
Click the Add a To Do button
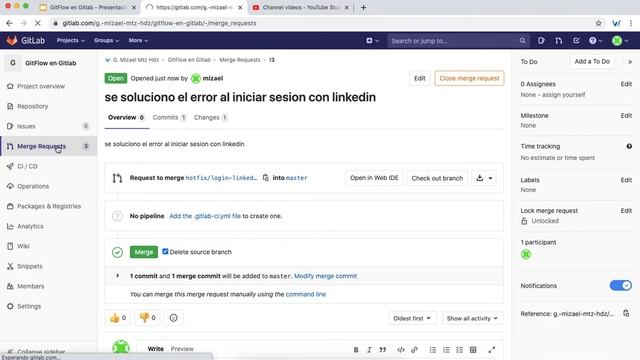[592, 62]
